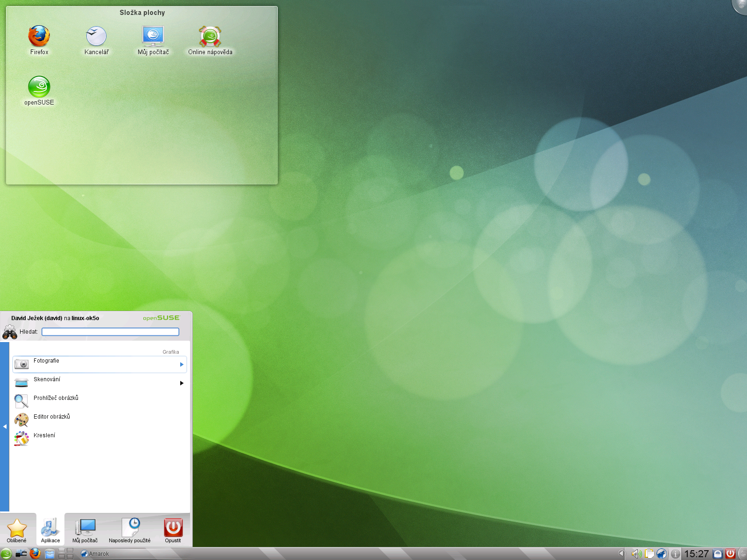Open the file manager panel icon
This screenshot has height=560, width=747.
point(50,554)
